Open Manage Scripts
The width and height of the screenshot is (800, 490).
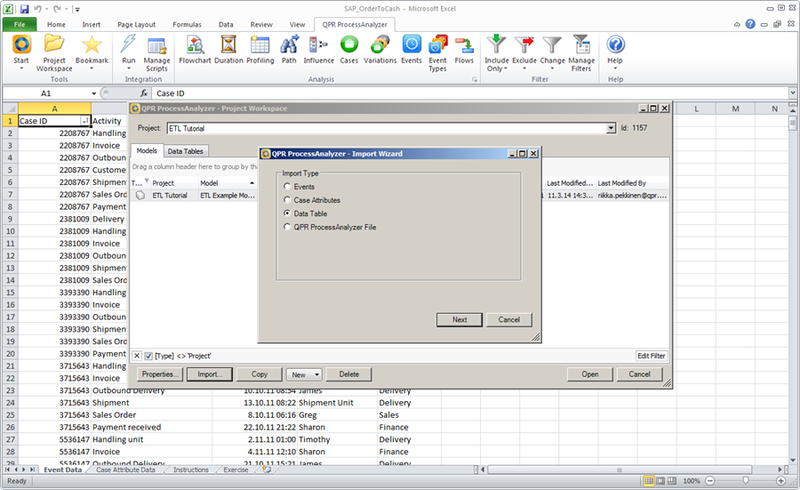click(157, 53)
